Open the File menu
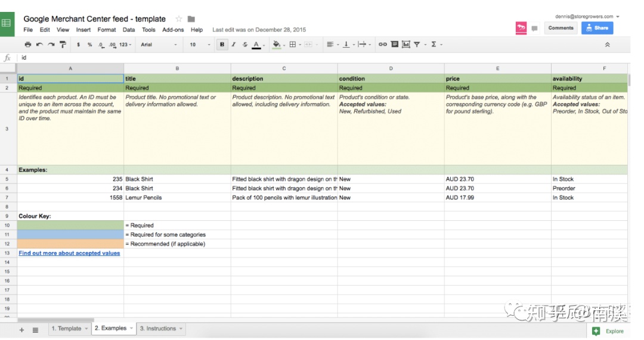This screenshot has width=644, height=340. click(28, 30)
